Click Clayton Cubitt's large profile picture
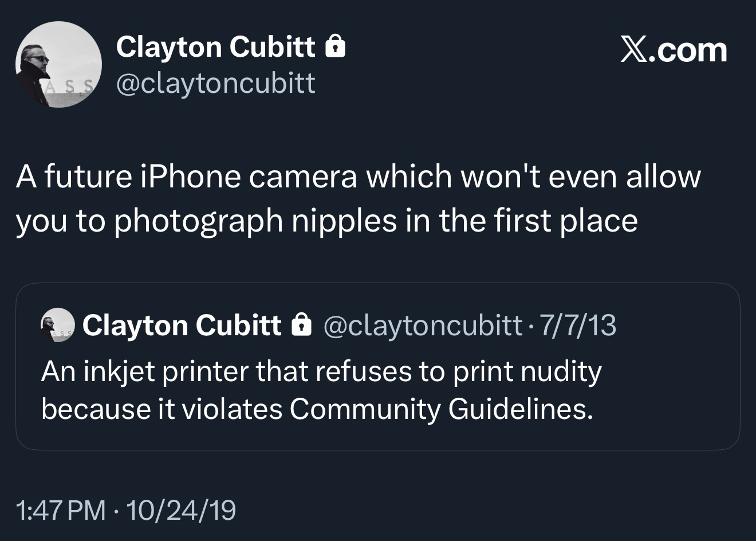Image resolution: width=756 pixels, height=541 pixels. [x=58, y=64]
